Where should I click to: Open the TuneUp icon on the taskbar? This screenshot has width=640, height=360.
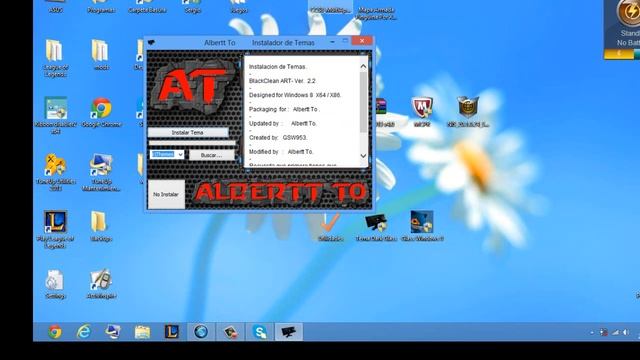pyautogui.click(x=113, y=332)
